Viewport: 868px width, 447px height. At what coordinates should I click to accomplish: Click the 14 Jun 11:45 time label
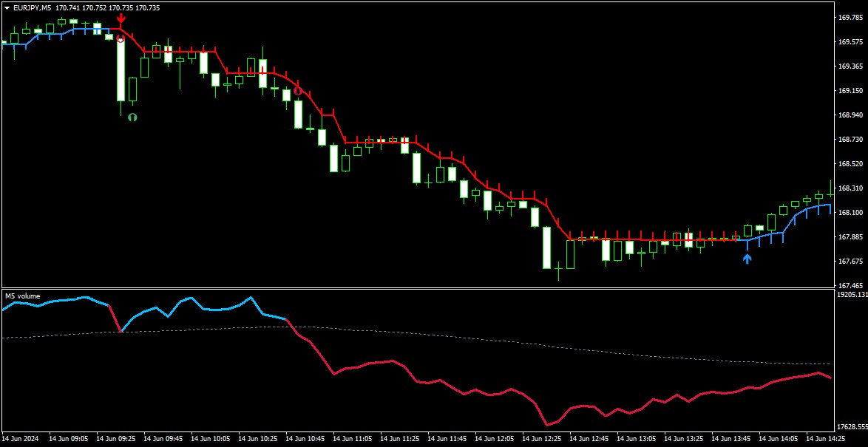tap(448, 439)
